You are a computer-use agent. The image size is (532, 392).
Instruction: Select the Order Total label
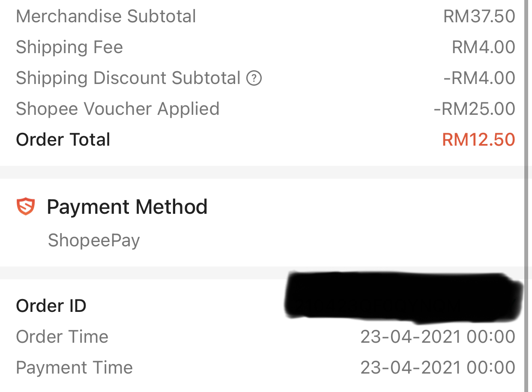[63, 140]
